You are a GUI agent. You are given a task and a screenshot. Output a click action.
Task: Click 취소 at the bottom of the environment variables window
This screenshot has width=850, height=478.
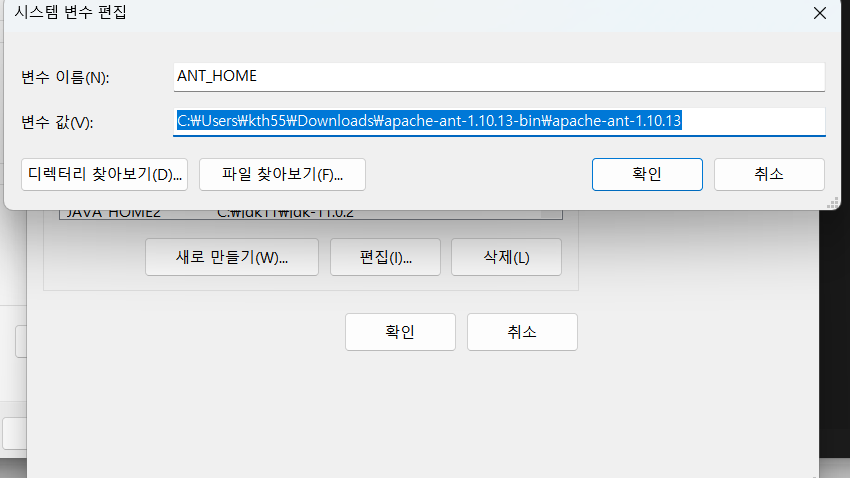click(523, 332)
